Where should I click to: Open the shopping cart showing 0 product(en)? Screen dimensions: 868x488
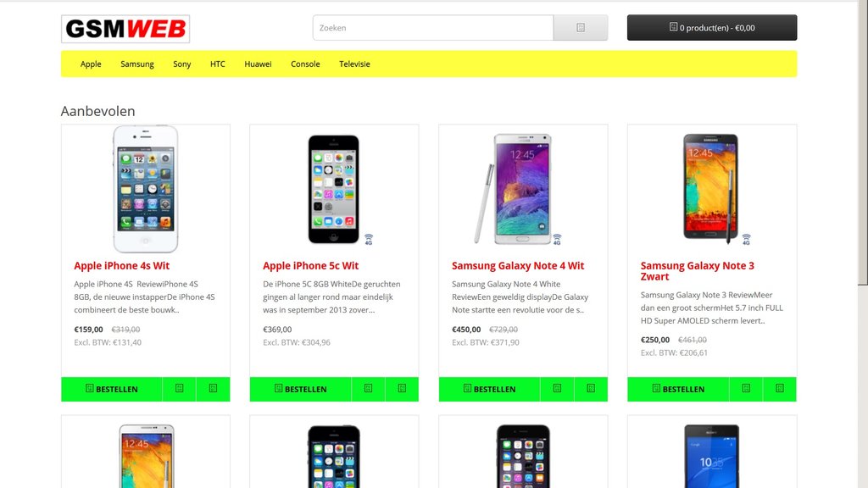tap(712, 28)
